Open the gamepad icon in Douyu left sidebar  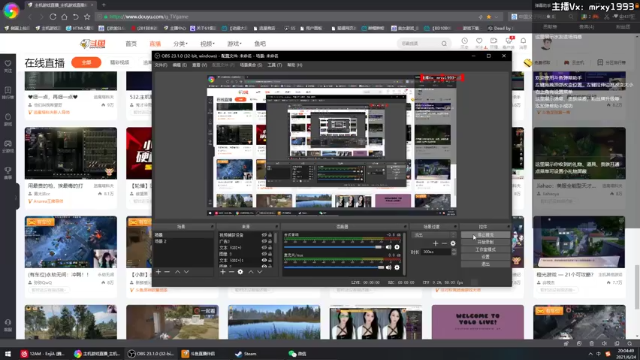coord(8,144)
